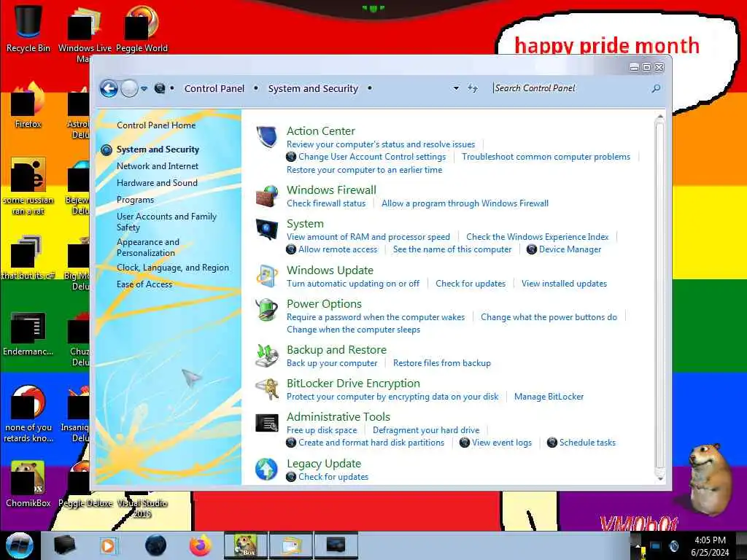
Task: Open View event logs link
Action: coord(502,443)
